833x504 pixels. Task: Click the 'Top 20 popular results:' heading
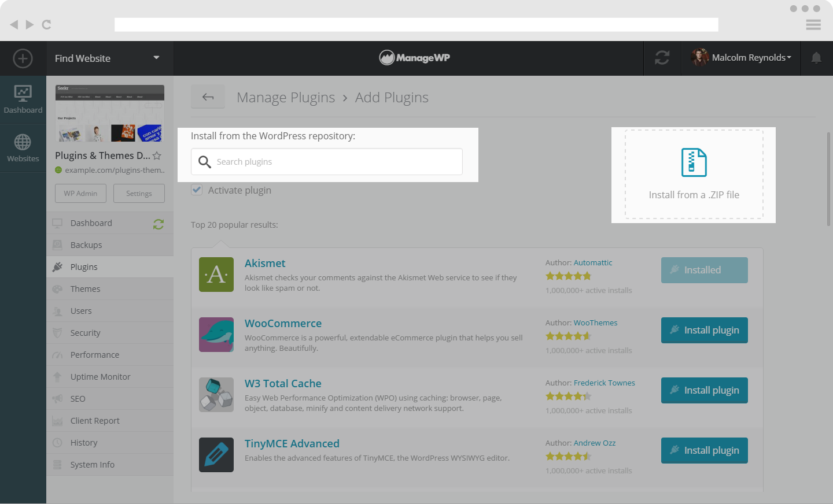click(x=234, y=225)
